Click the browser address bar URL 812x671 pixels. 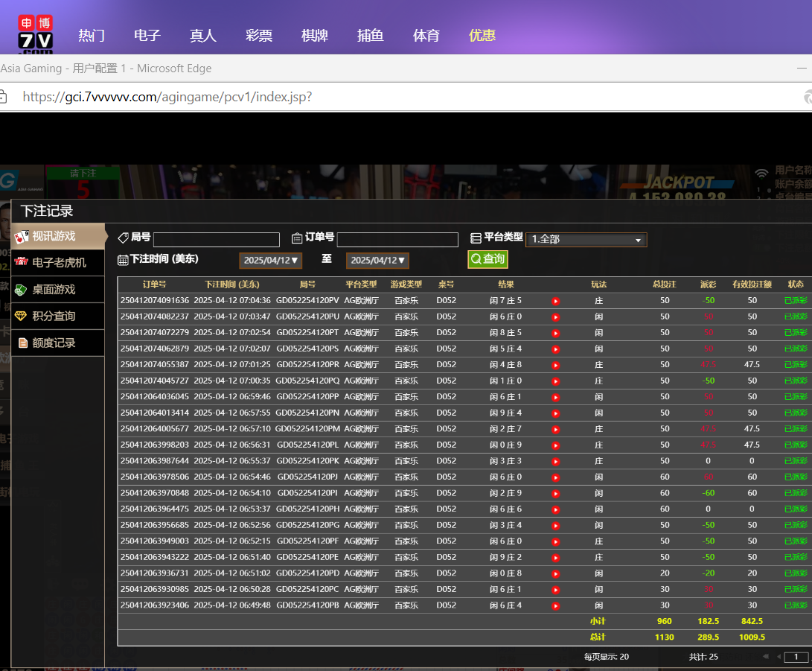click(x=167, y=97)
